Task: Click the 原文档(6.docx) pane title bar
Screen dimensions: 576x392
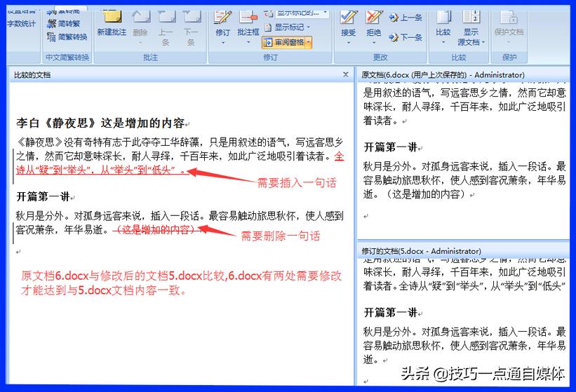Action: point(464,75)
